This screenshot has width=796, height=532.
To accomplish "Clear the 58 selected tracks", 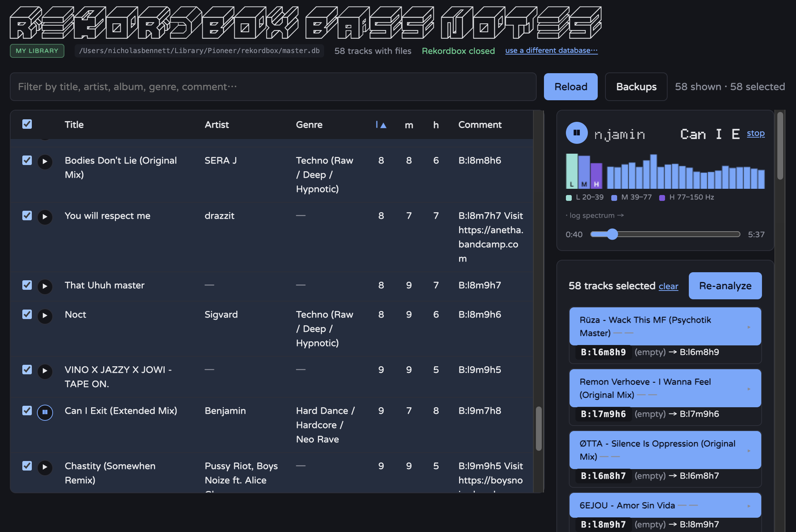I will point(668,286).
